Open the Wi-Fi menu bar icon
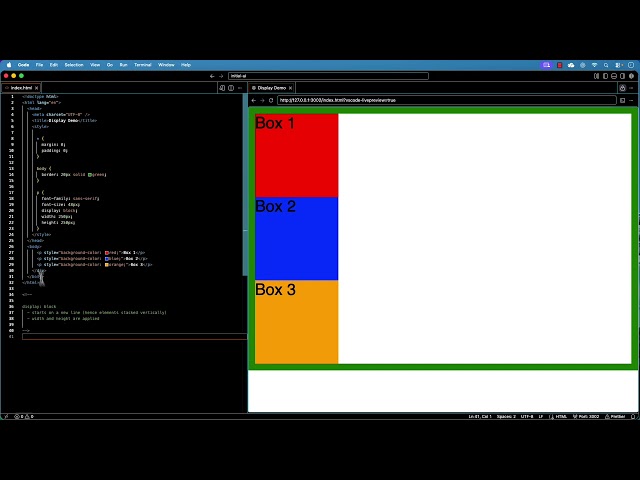Image resolution: width=640 pixels, height=480 pixels. point(595,65)
